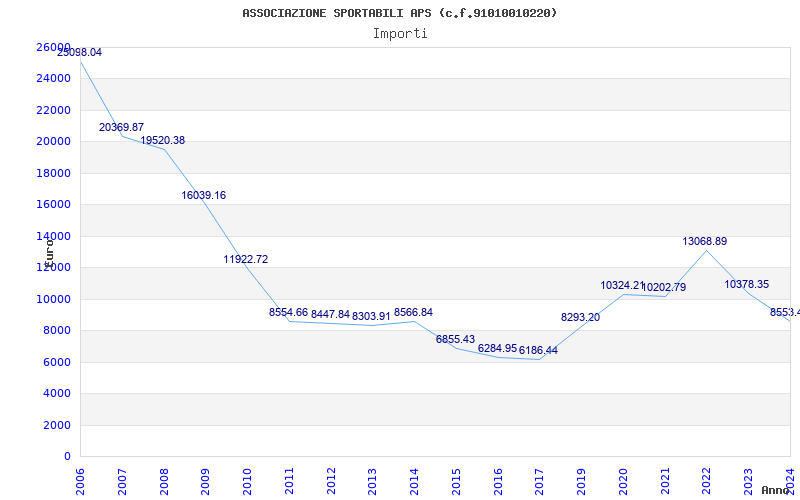Click y-axis tick 24000
The width and height of the screenshot is (800, 500).
[54, 79]
